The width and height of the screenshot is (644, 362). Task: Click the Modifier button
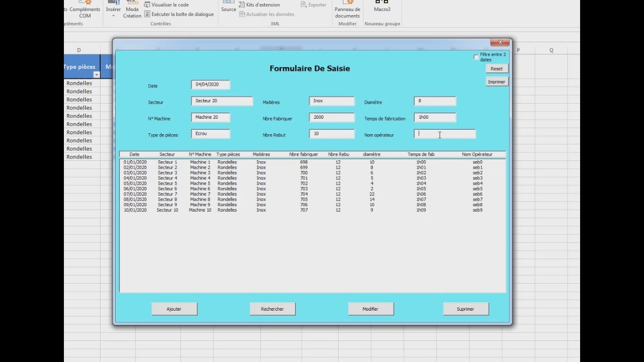370,309
